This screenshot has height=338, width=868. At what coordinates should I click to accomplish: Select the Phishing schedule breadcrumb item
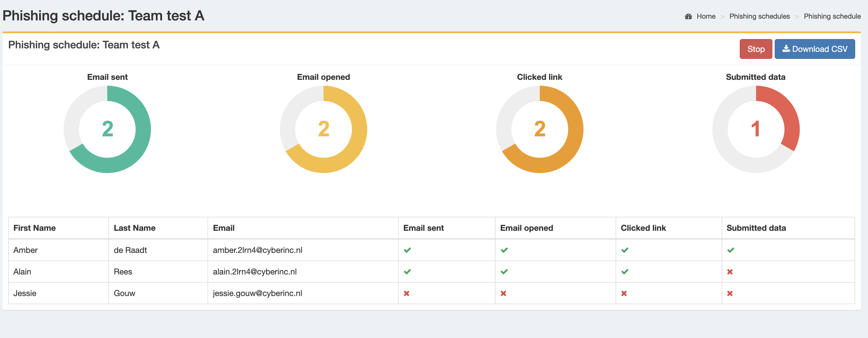coord(833,16)
